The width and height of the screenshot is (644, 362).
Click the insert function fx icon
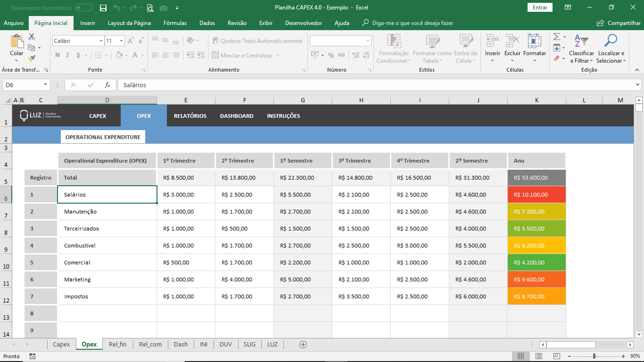[107, 85]
